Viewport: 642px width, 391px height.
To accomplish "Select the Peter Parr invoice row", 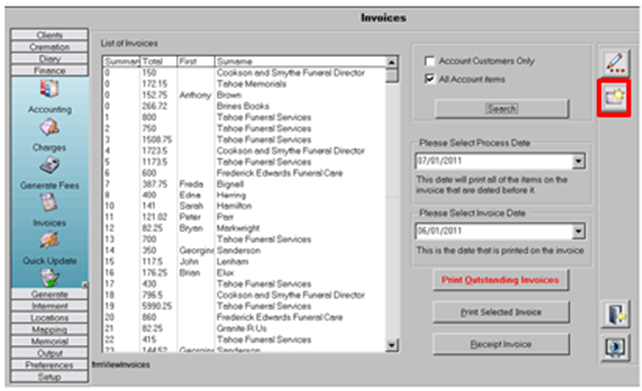I will click(244, 217).
